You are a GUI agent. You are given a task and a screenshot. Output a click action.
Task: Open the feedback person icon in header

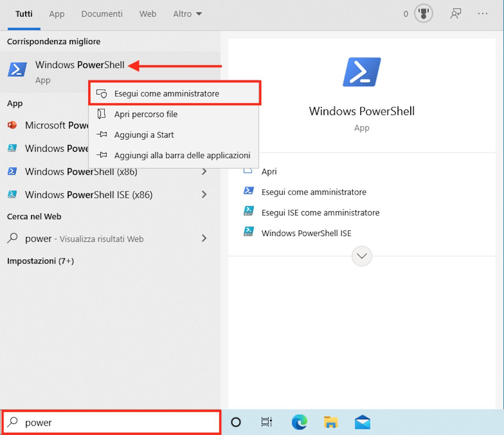(x=456, y=14)
